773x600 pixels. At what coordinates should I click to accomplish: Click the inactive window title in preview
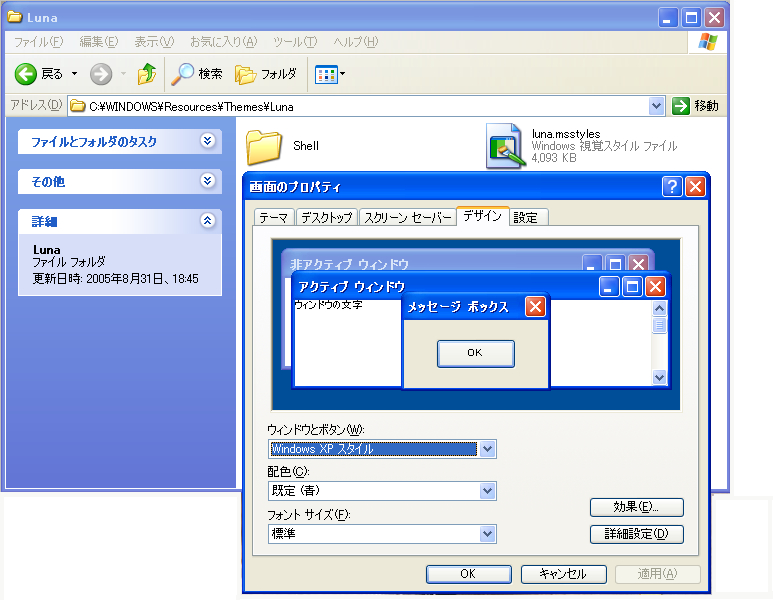(350, 264)
